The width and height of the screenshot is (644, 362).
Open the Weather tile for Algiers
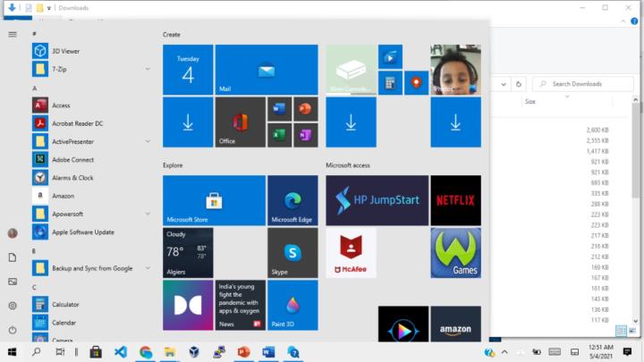click(188, 253)
